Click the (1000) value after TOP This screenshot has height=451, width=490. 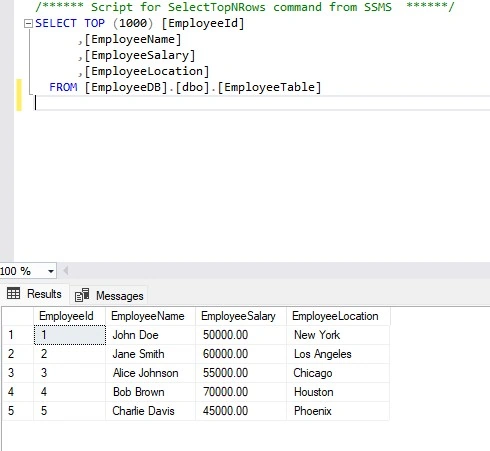[x=133, y=23]
